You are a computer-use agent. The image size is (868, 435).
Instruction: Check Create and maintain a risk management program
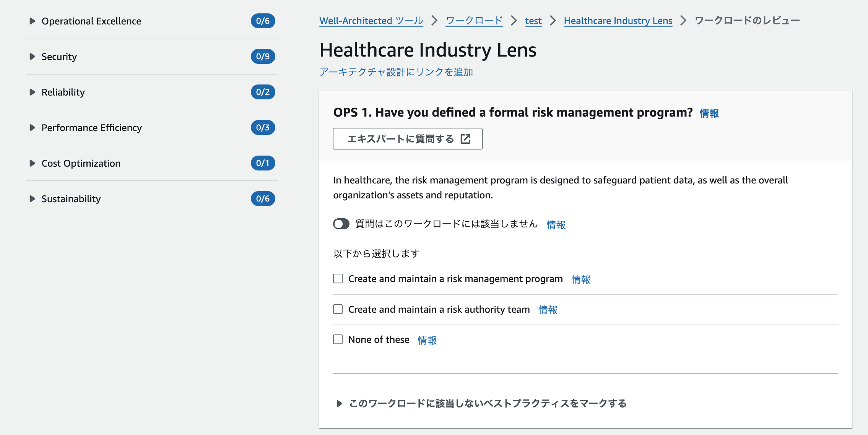(x=338, y=279)
